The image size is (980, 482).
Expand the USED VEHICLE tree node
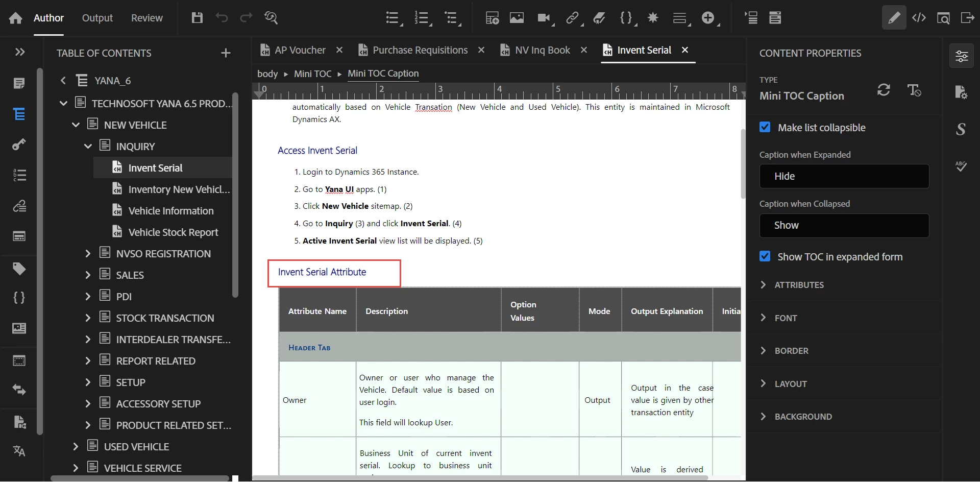click(x=76, y=447)
